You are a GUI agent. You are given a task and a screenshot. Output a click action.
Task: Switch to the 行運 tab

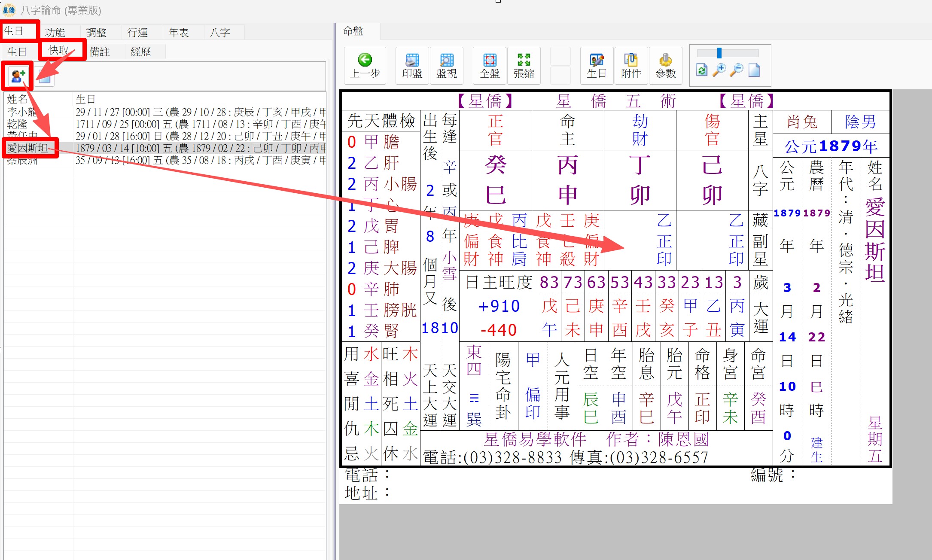[137, 32]
